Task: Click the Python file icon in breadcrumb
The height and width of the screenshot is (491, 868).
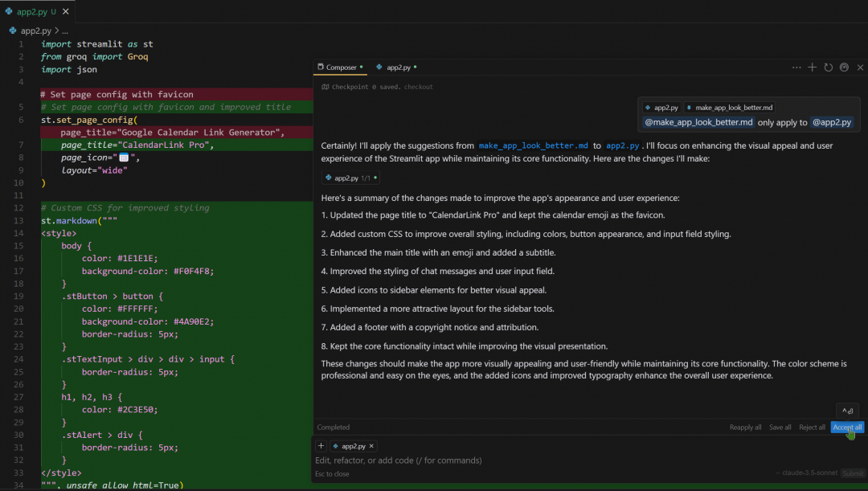Action: 13,31
